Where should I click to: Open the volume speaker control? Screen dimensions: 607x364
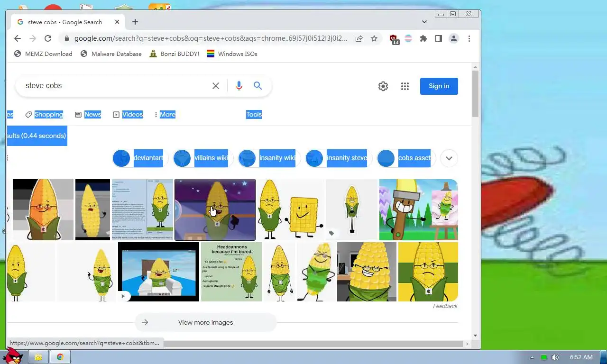(555, 357)
